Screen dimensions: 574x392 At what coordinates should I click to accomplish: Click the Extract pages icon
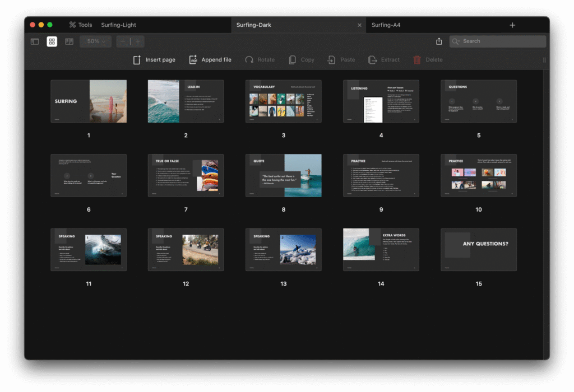tap(384, 60)
